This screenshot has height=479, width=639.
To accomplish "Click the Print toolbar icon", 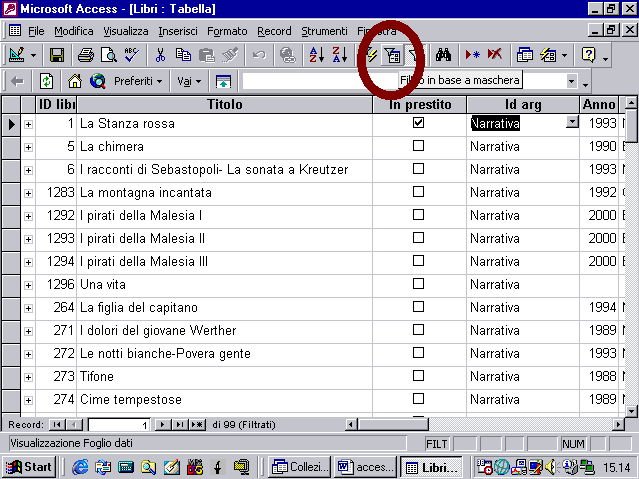I will (x=86, y=55).
